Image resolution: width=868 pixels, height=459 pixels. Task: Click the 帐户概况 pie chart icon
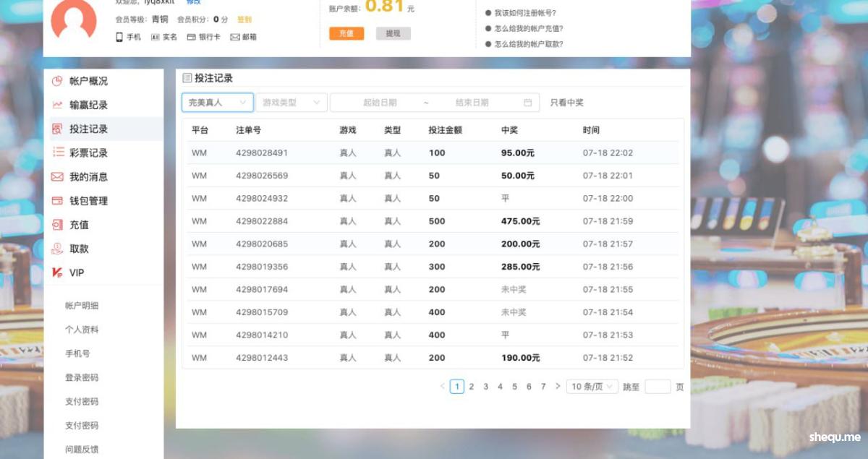tap(57, 81)
